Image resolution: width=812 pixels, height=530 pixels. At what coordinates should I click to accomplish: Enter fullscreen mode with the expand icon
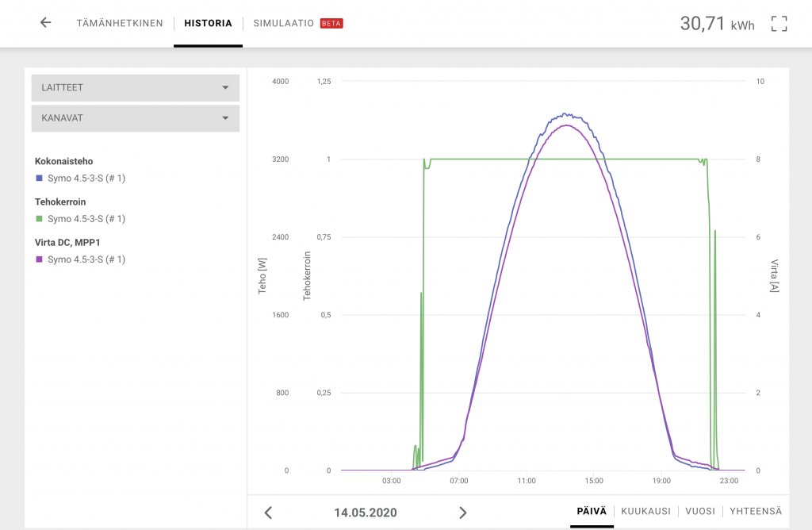pyautogui.click(x=779, y=24)
